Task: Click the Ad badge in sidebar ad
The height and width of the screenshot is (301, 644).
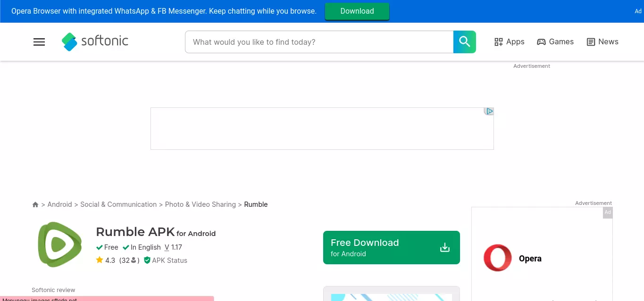Action: 608,212
